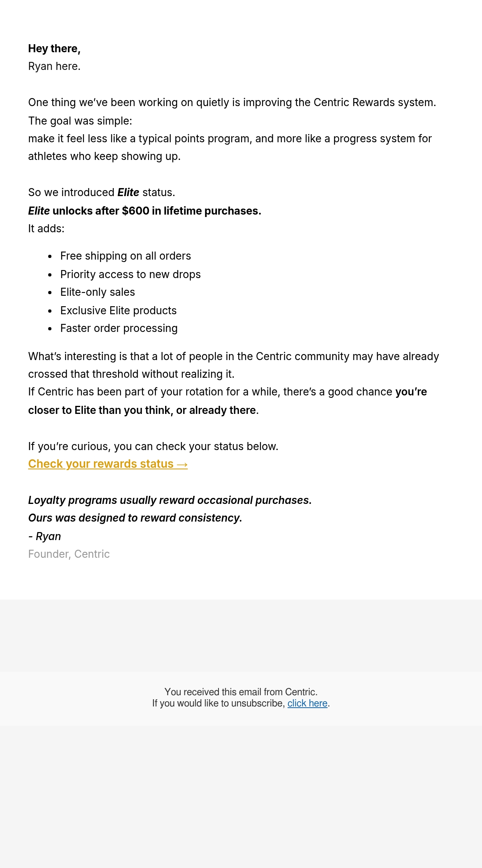Click the 'It adds:' text
Screen dimensions: 482x868
pyautogui.click(x=46, y=229)
